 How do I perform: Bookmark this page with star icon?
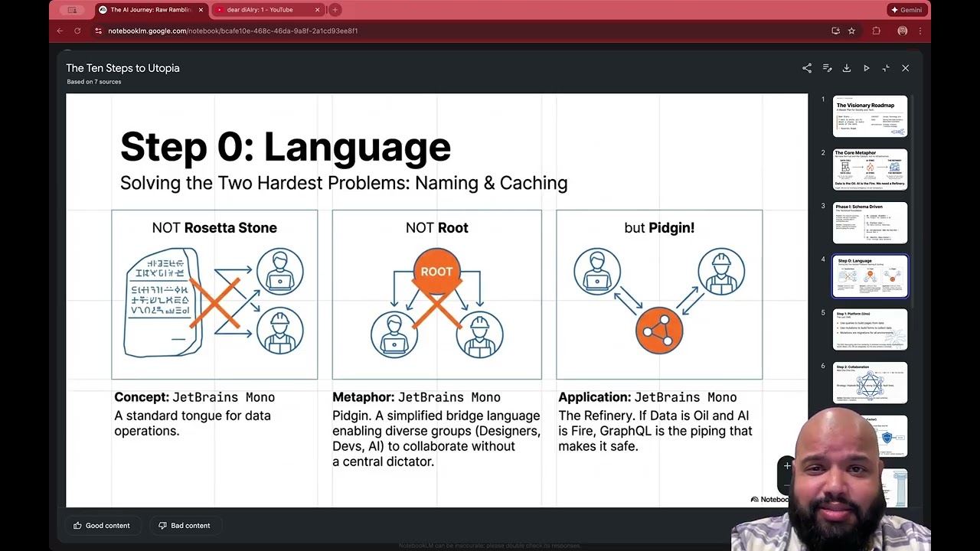pyautogui.click(x=851, y=31)
